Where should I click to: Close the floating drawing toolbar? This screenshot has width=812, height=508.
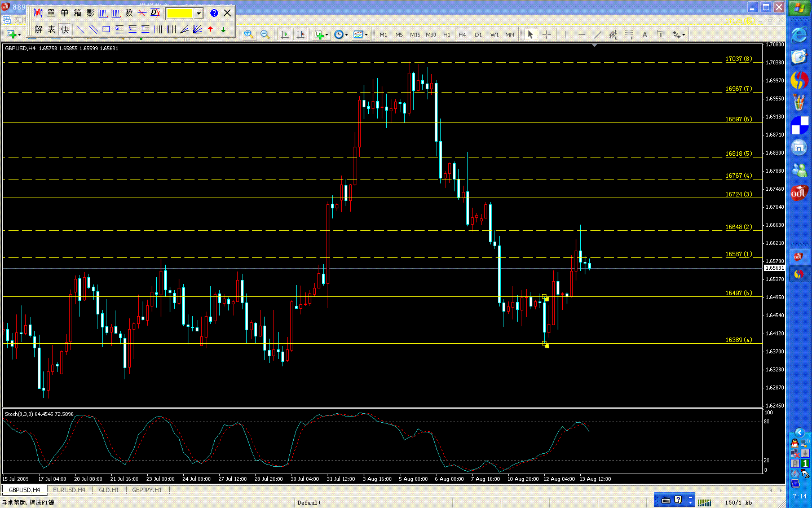(x=227, y=13)
